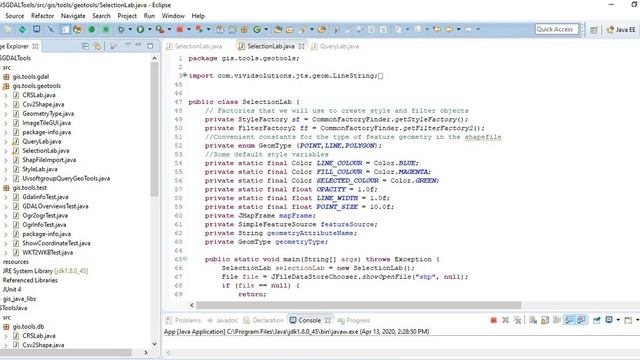This screenshot has width=640, height=360.
Task: Expand the folded import block on line 3
Action: [185, 76]
